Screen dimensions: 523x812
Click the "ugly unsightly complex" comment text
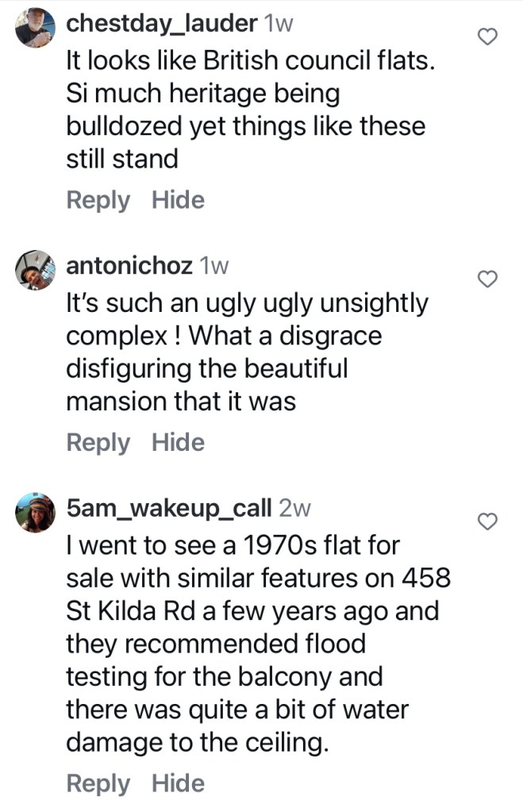[x=247, y=352]
